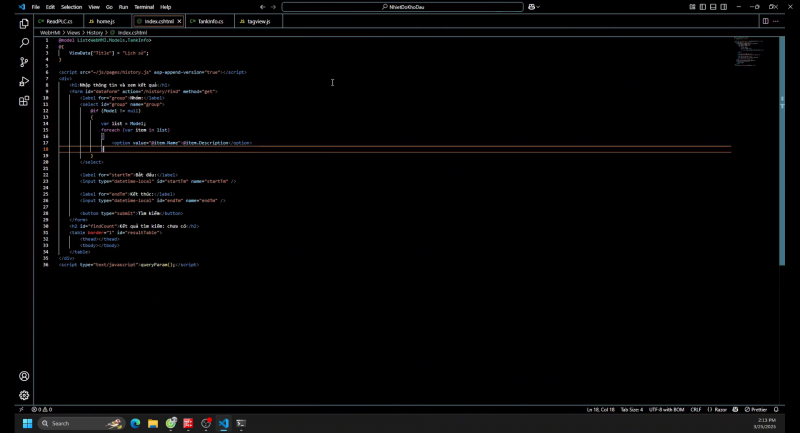Change the CRLF end of line

695,410
